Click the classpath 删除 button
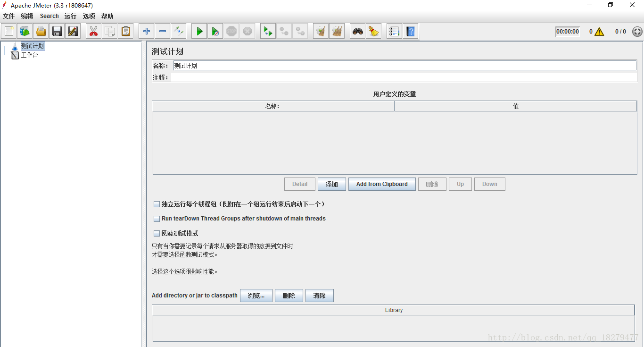 (289, 296)
